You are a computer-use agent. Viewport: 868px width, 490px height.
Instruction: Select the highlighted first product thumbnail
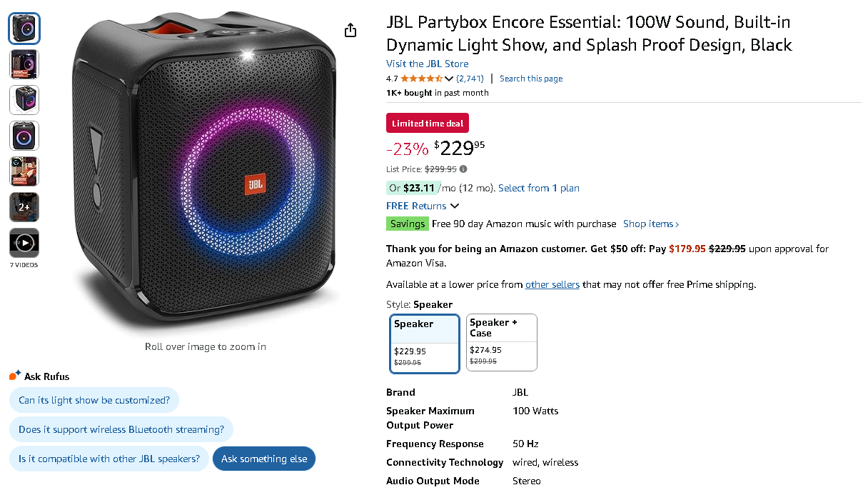24,28
